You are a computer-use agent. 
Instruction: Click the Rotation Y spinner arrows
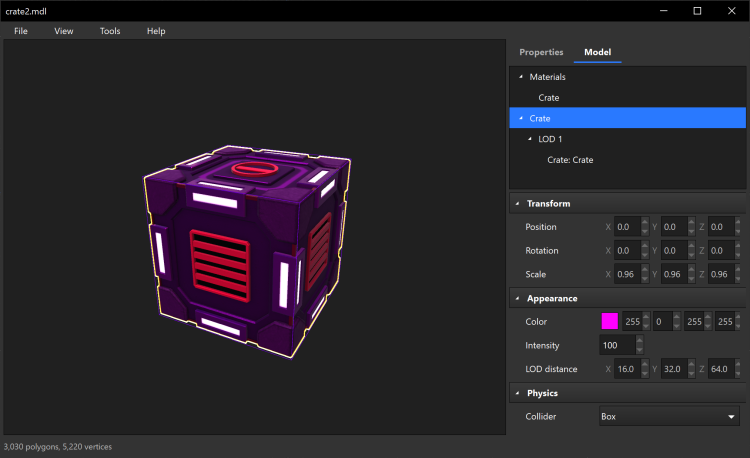(x=691, y=251)
